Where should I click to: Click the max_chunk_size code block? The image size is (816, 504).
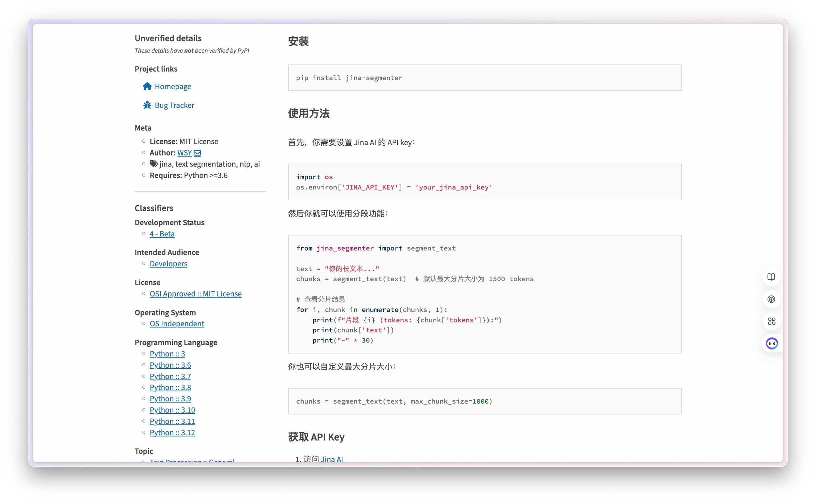[484, 401]
